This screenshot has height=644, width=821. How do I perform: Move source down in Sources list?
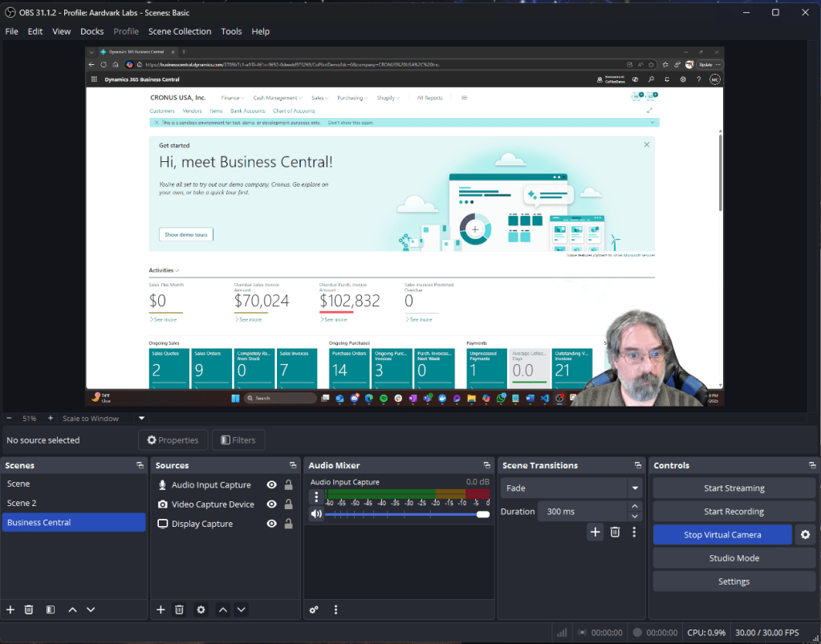(x=241, y=610)
